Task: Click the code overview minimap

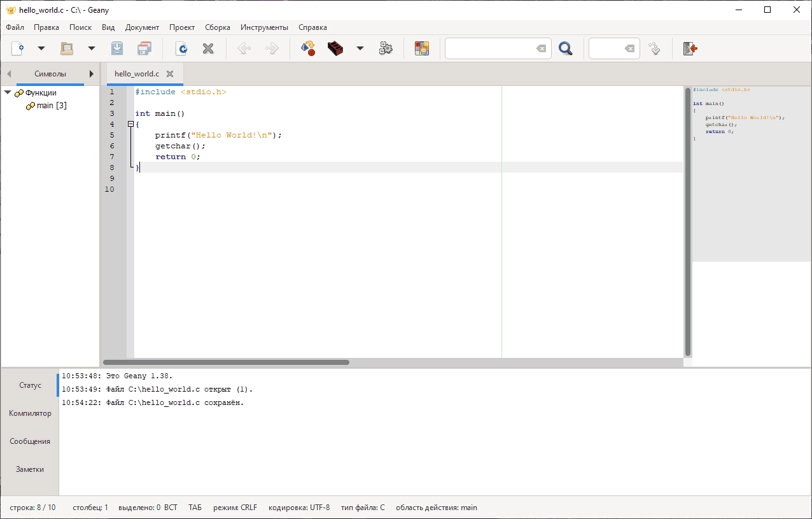Action: pyautogui.click(x=752, y=173)
